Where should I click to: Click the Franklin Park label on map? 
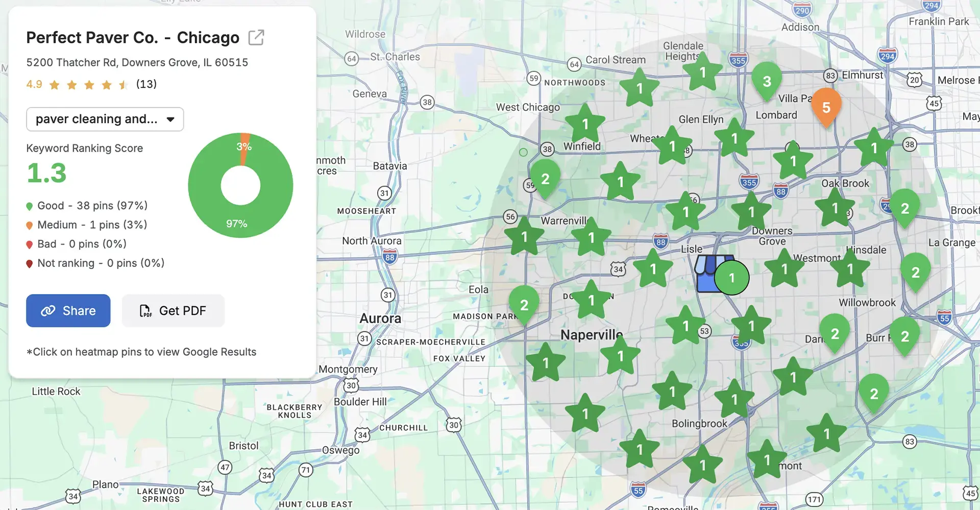[x=939, y=21]
